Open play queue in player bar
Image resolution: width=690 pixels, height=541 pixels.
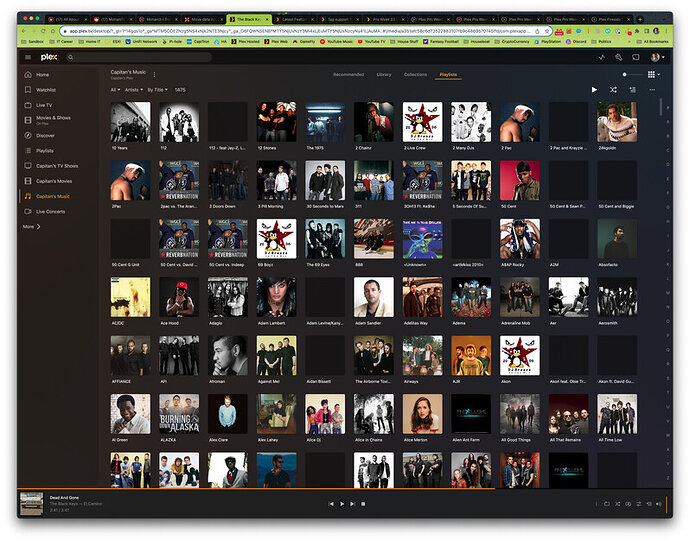pos(649,504)
